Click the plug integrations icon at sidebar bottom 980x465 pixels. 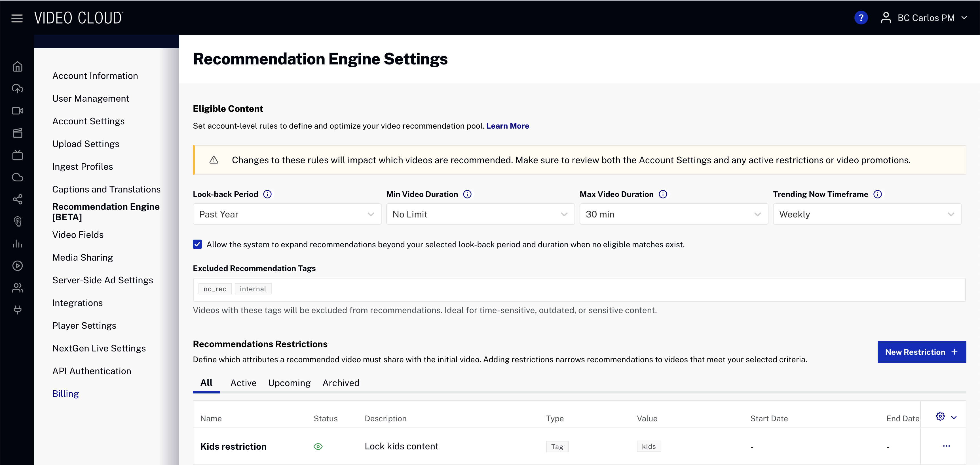click(18, 310)
